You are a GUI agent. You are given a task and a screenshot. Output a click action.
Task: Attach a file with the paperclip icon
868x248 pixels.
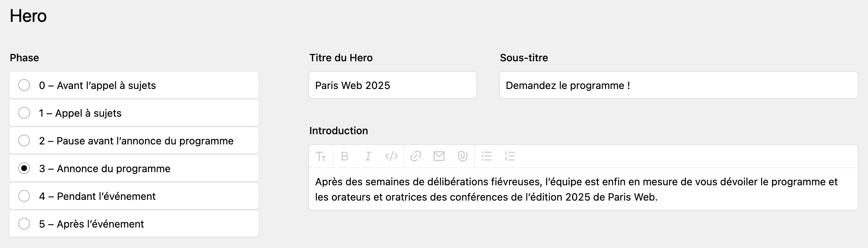coord(463,156)
